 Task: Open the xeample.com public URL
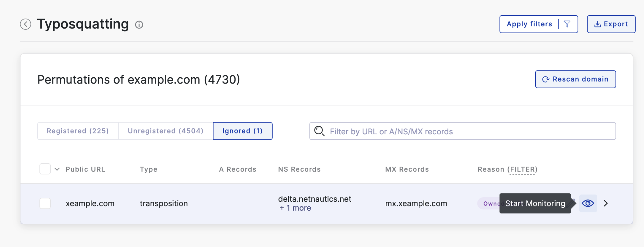[x=90, y=204]
